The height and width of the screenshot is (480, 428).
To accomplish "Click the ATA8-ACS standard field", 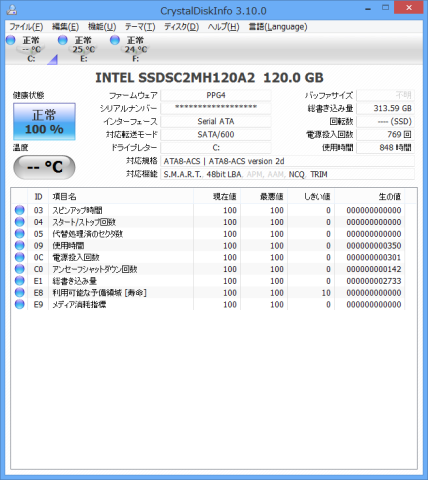I will [287, 161].
